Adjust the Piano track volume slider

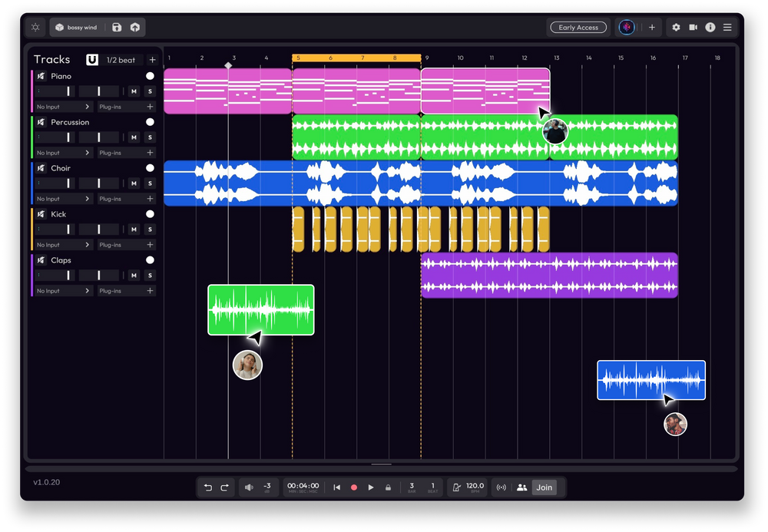(x=55, y=91)
